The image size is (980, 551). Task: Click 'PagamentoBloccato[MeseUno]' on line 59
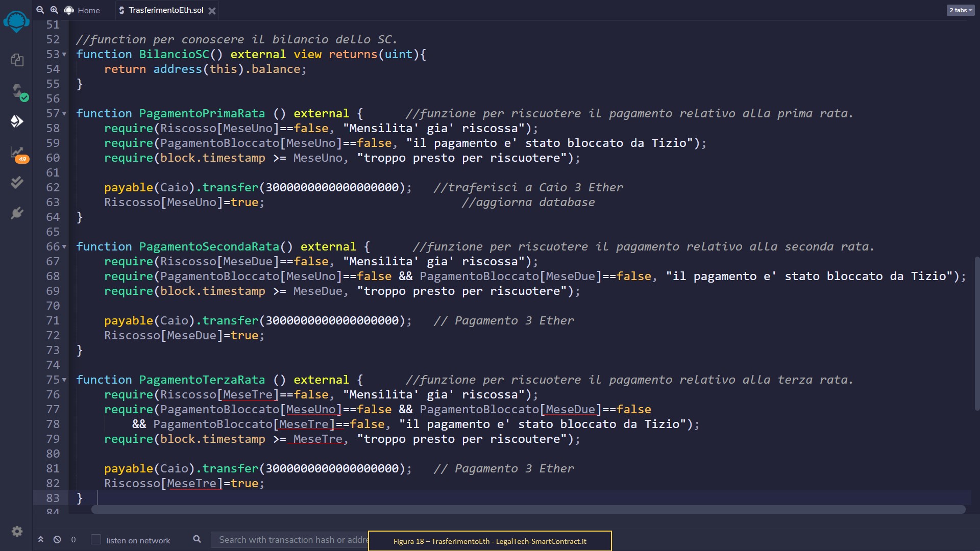click(251, 143)
